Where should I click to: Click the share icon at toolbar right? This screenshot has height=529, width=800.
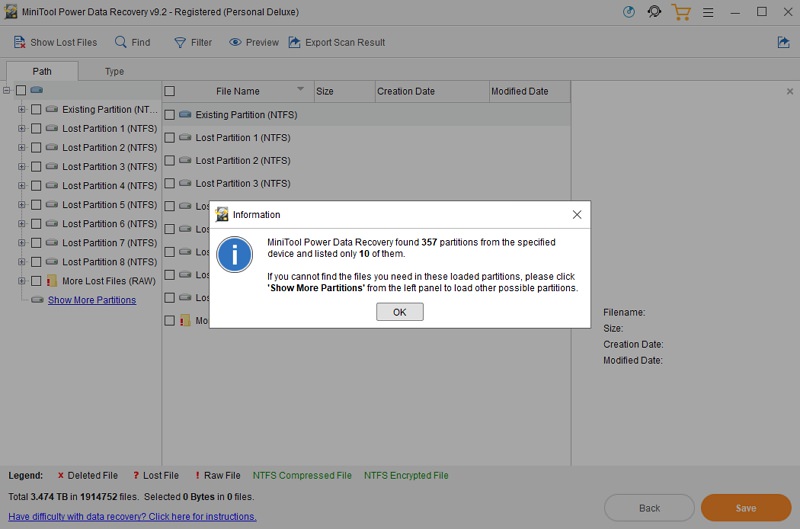coord(783,42)
